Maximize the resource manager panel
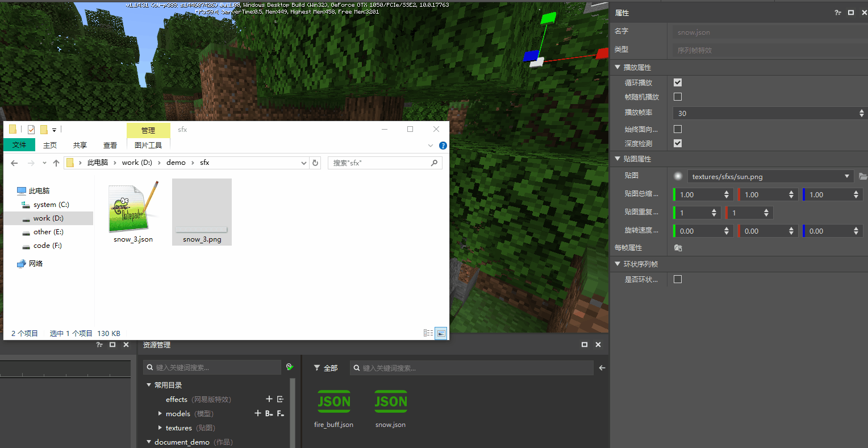The image size is (868, 448). [x=585, y=345]
